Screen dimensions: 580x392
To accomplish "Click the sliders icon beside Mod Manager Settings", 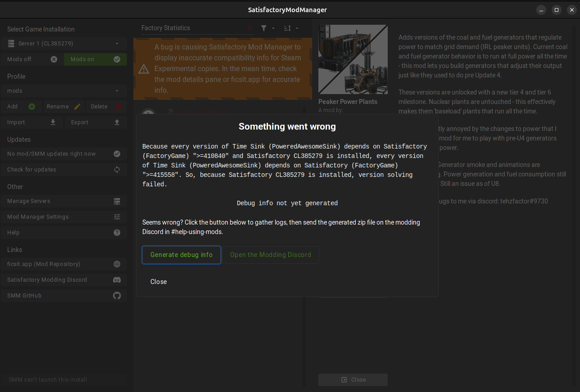I will click(x=117, y=217).
